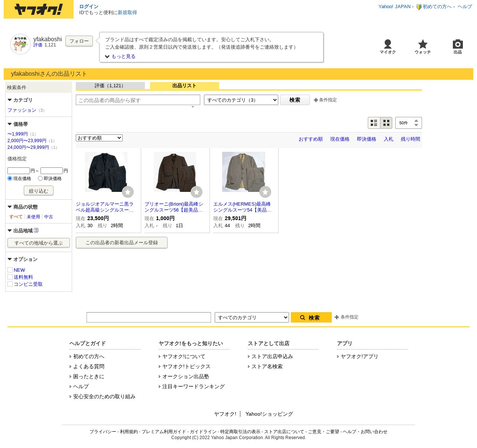Check the 送料無料 option checkbox
This screenshot has height=448, width=477.
[x=10, y=277]
